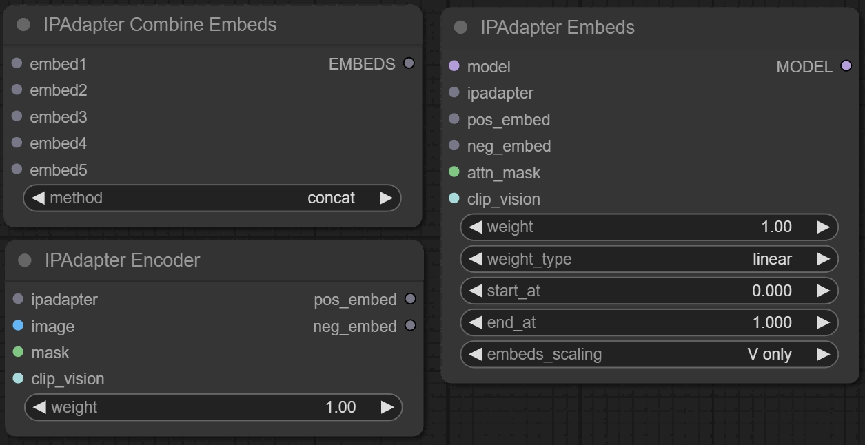Click the pos_embed output socket on Encoder
Viewport: 865px width, 445px height.
pyautogui.click(x=410, y=299)
